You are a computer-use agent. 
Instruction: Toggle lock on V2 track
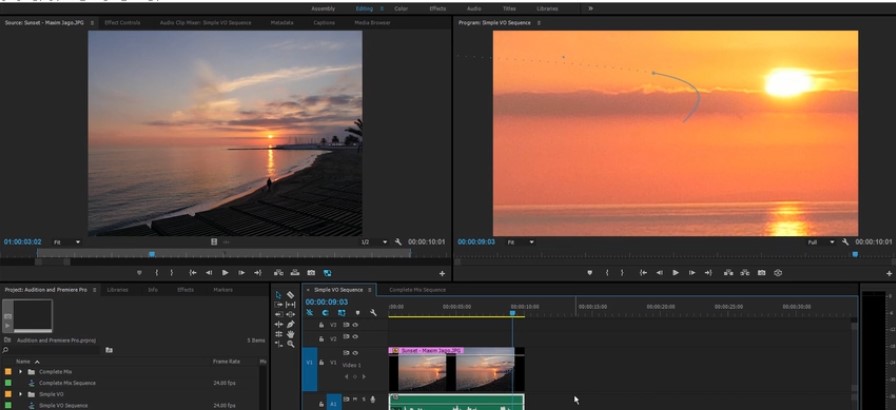(x=321, y=338)
